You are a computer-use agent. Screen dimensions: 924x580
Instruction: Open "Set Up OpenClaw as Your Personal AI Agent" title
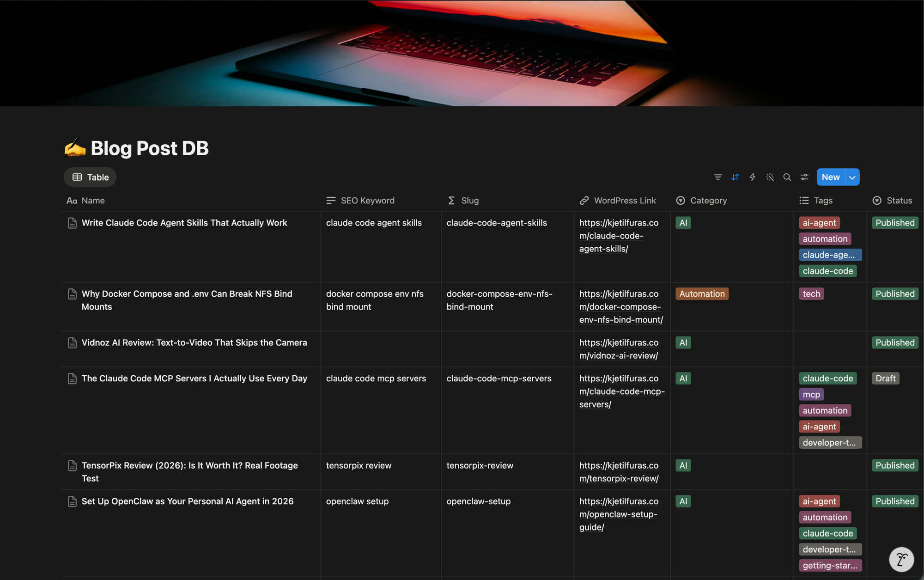pyautogui.click(x=188, y=501)
